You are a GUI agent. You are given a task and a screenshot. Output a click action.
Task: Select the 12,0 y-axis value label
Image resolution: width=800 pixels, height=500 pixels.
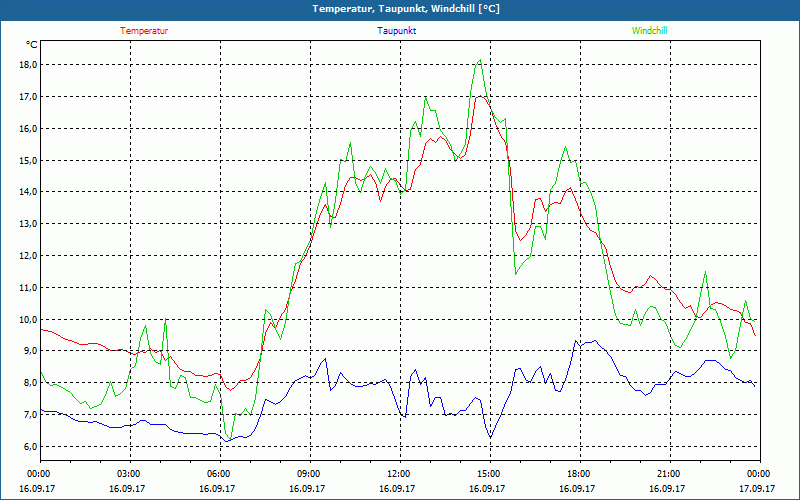pyautogui.click(x=28, y=256)
